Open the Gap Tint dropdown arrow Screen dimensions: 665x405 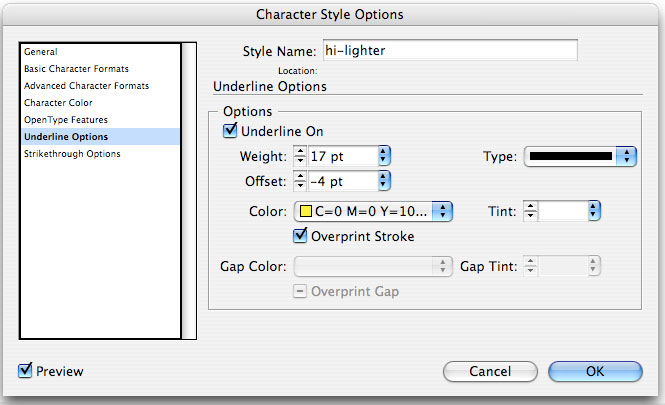click(x=594, y=266)
